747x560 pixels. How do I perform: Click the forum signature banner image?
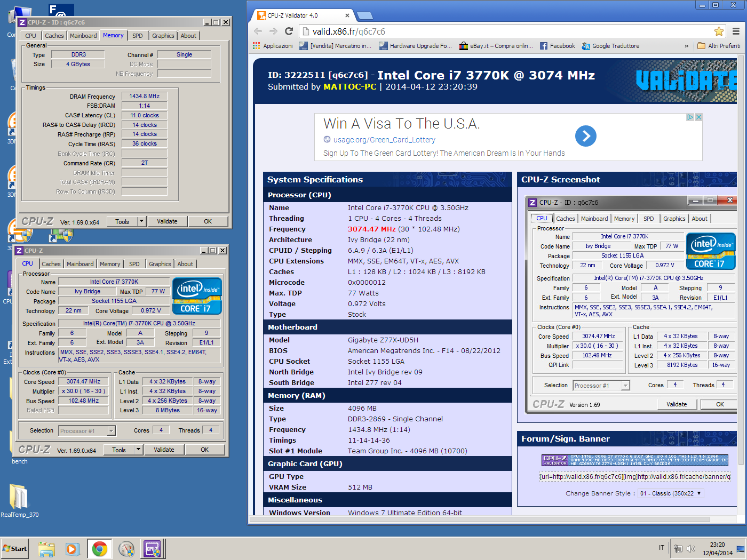click(635, 460)
